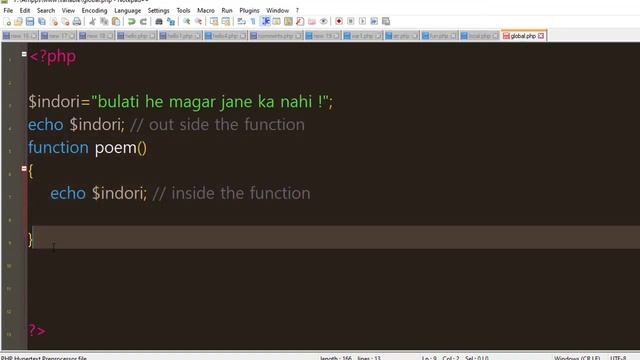Image resolution: width=640 pixels, height=360 pixels.
Task: Print the document with the Print icon
Action: tap(77, 22)
